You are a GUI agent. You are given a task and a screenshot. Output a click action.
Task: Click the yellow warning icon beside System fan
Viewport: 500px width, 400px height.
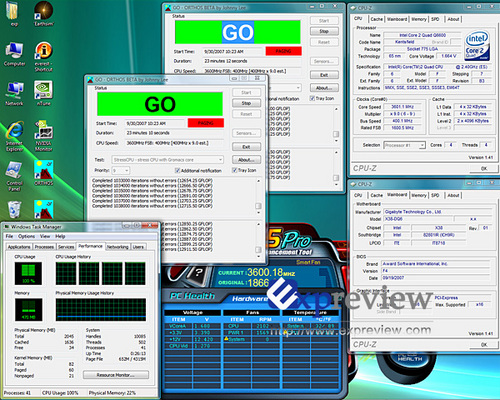[x=226, y=339]
